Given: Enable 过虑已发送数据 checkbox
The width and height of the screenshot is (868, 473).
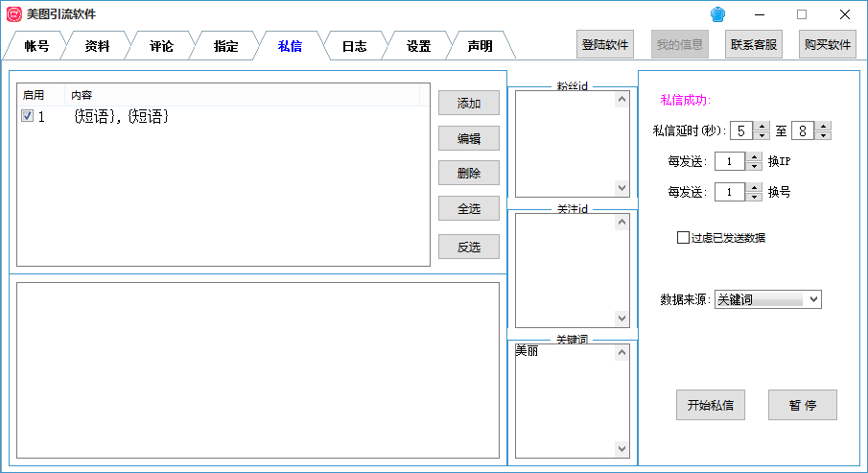Looking at the screenshot, I should [x=683, y=238].
